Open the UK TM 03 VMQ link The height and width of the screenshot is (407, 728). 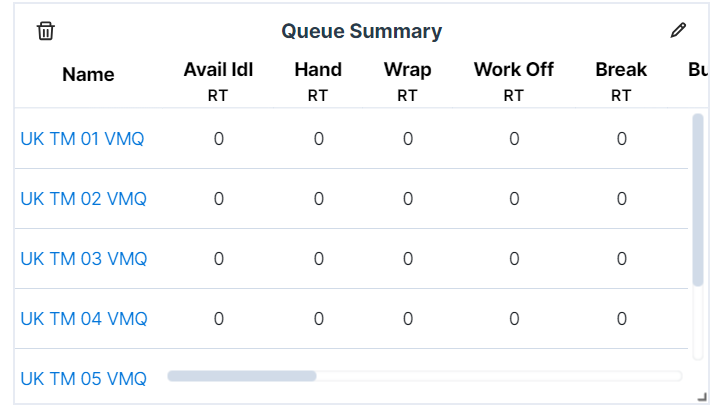(84, 259)
